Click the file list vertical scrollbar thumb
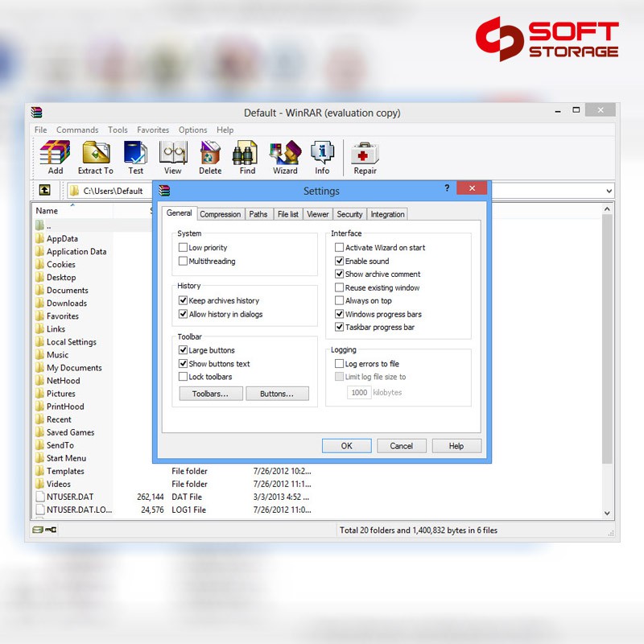644x644 pixels. click(607, 339)
